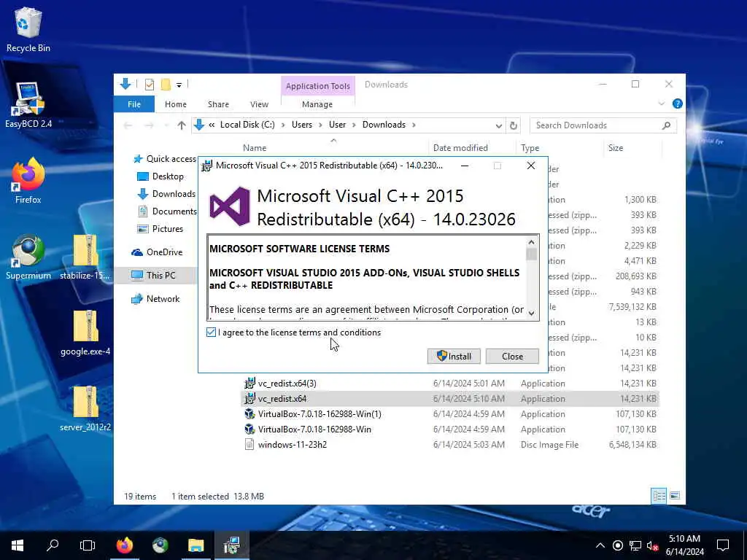This screenshot has height=560, width=747.
Task: Open Task View on taskbar
Action: (x=88, y=545)
